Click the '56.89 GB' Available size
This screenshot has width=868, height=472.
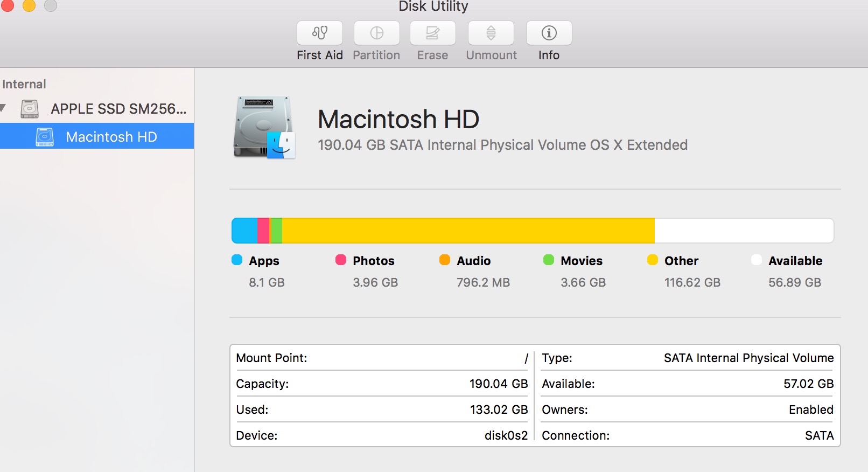point(795,282)
